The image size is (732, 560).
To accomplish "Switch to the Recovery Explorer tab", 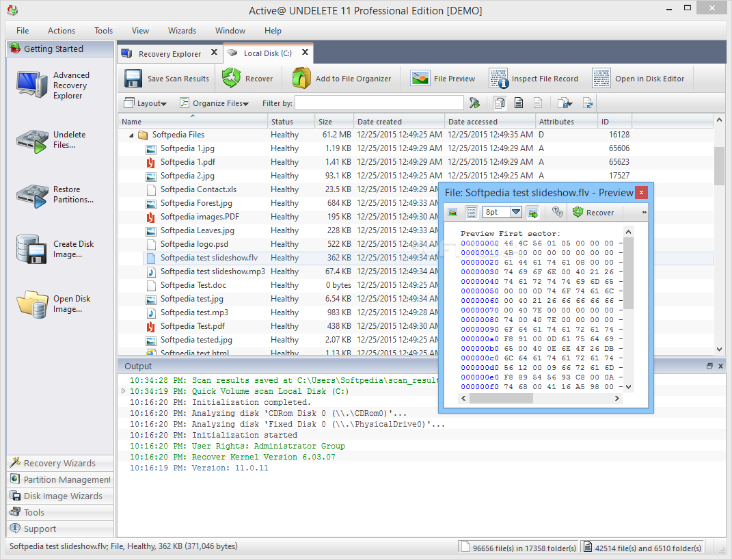I will [x=169, y=54].
